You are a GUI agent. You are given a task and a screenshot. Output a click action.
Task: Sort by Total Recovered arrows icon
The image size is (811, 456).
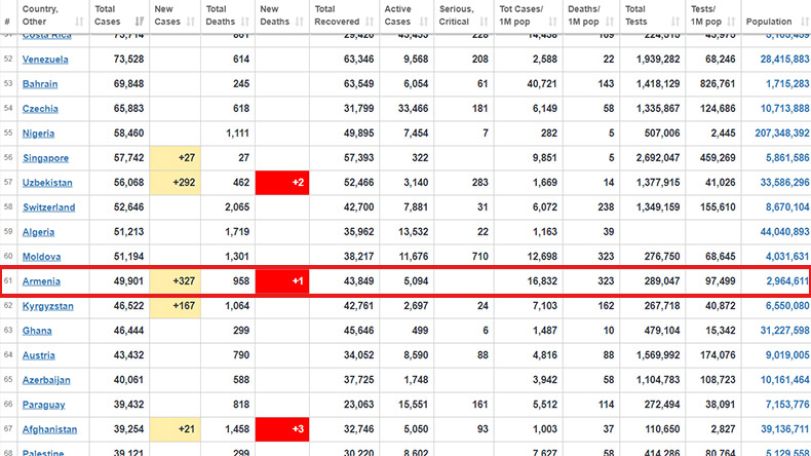[369, 22]
